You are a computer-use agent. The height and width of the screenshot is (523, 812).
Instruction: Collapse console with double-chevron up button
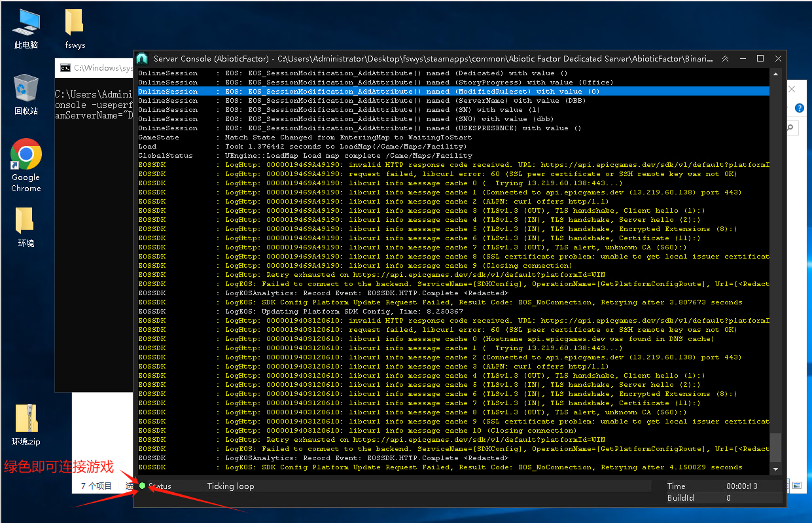(x=726, y=59)
